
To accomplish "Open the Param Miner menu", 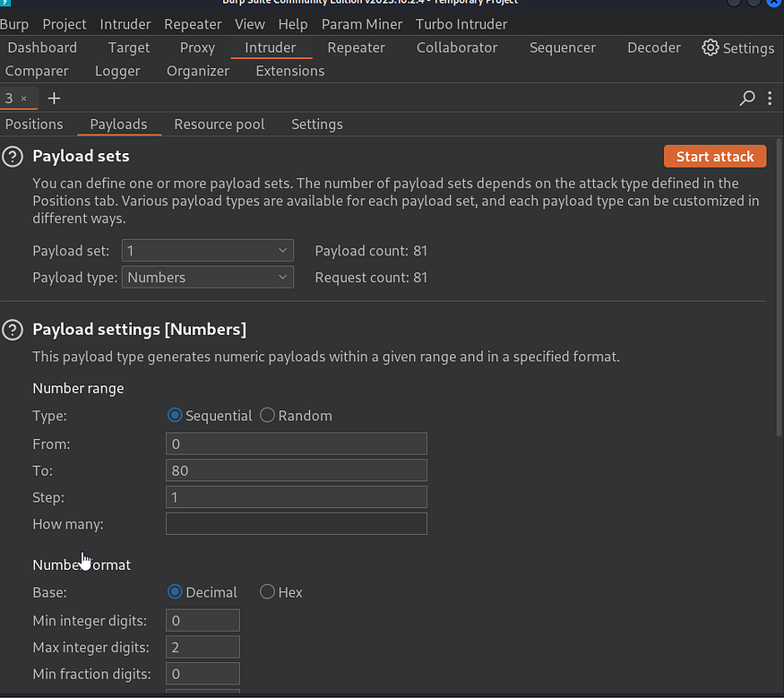I will tap(362, 24).
